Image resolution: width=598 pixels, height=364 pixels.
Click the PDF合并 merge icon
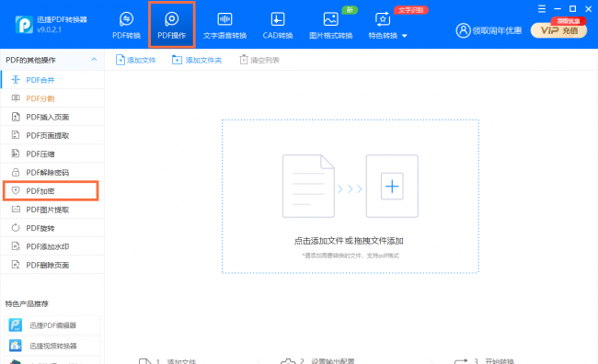pyautogui.click(x=16, y=79)
